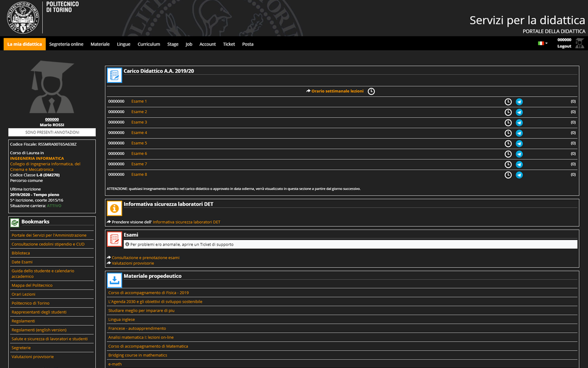
Task: Open the Biblioteca bookmark
Action: tap(21, 253)
